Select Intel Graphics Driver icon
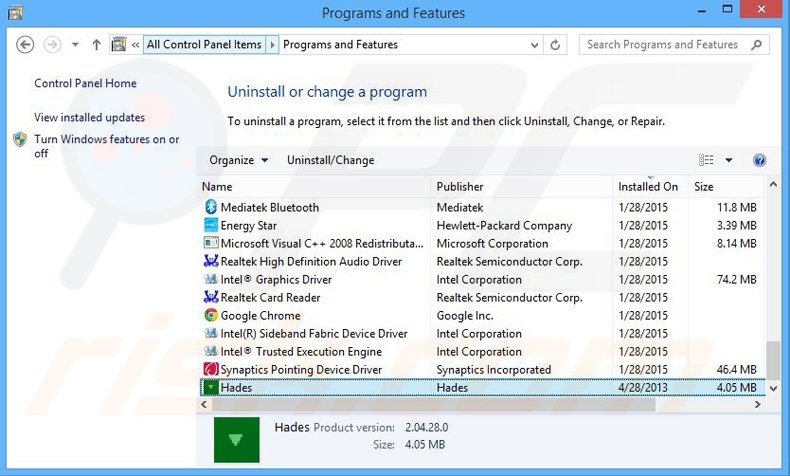Image resolution: width=790 pixels, height=476 pixels. [211, 279]
